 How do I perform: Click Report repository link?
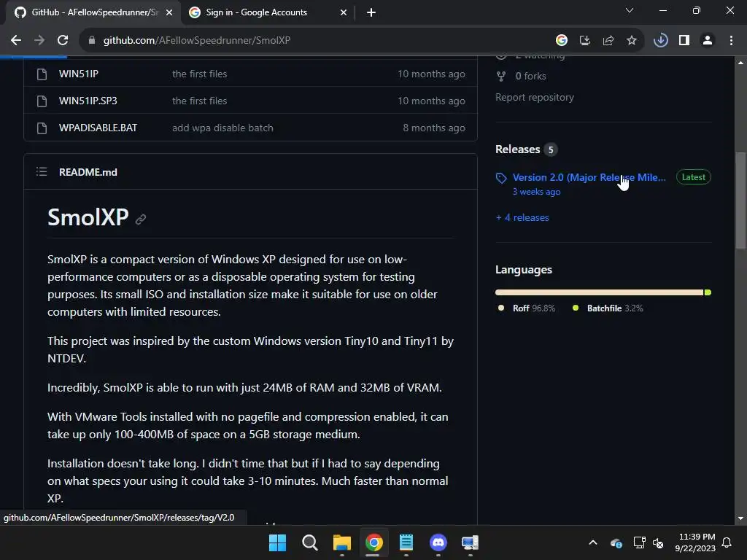535,97
